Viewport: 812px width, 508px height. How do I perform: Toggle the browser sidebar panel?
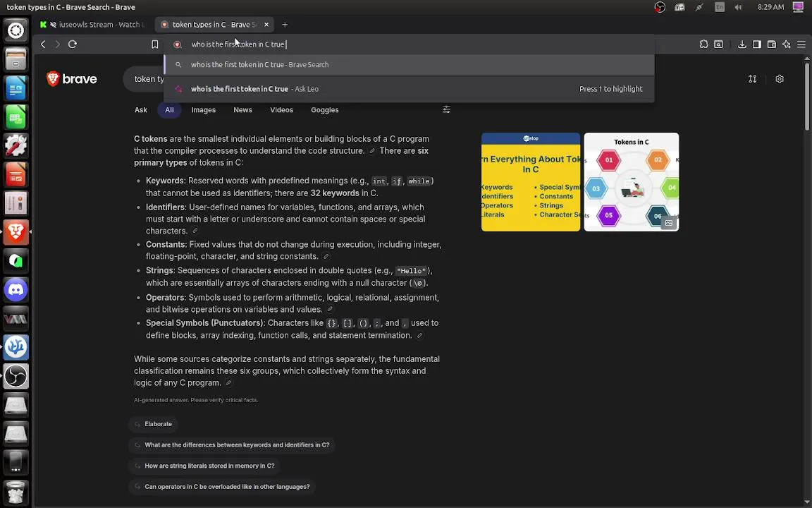[x=757, y=44]
